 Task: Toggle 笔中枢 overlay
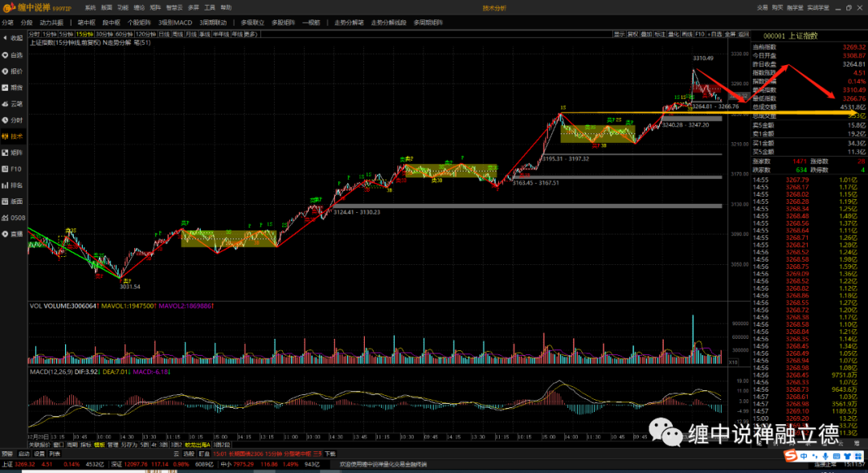86,22
